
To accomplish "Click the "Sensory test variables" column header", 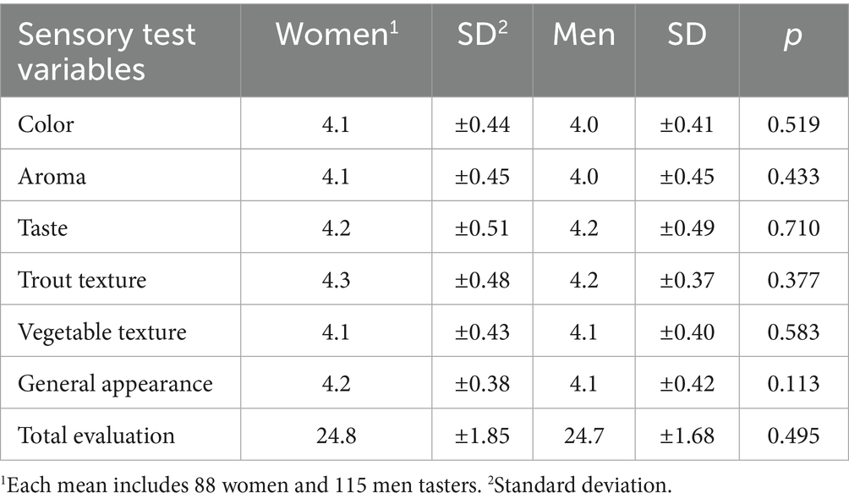I will (x=107, y=50).
